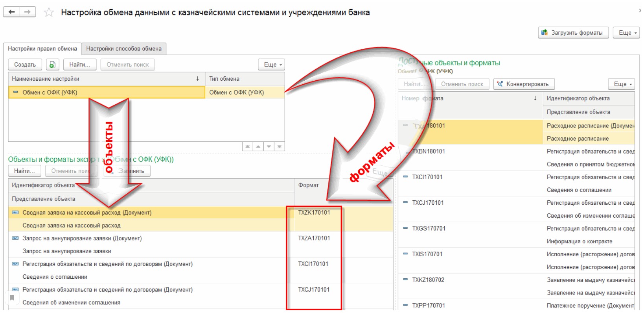
Task: Click the Создать button
Action: [25, 65]
